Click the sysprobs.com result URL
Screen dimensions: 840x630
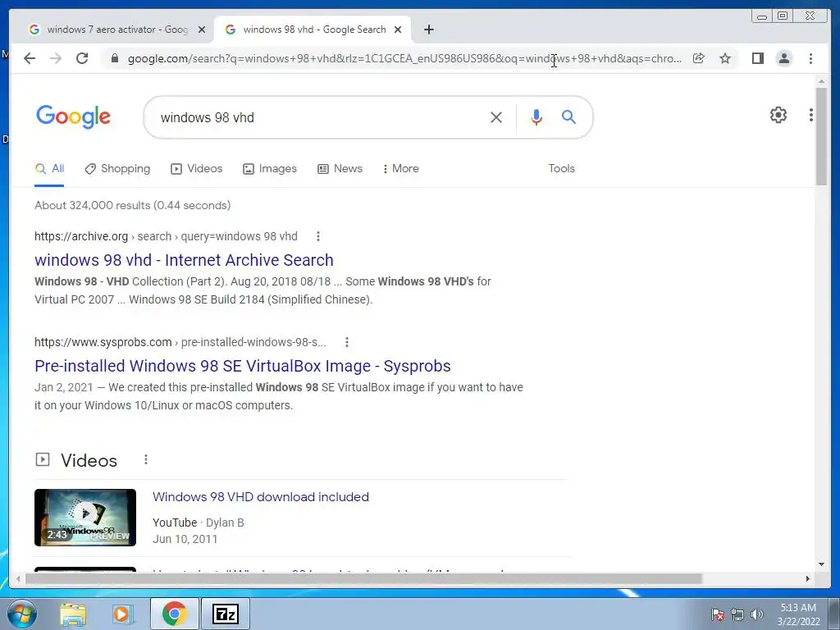[180, 342]
